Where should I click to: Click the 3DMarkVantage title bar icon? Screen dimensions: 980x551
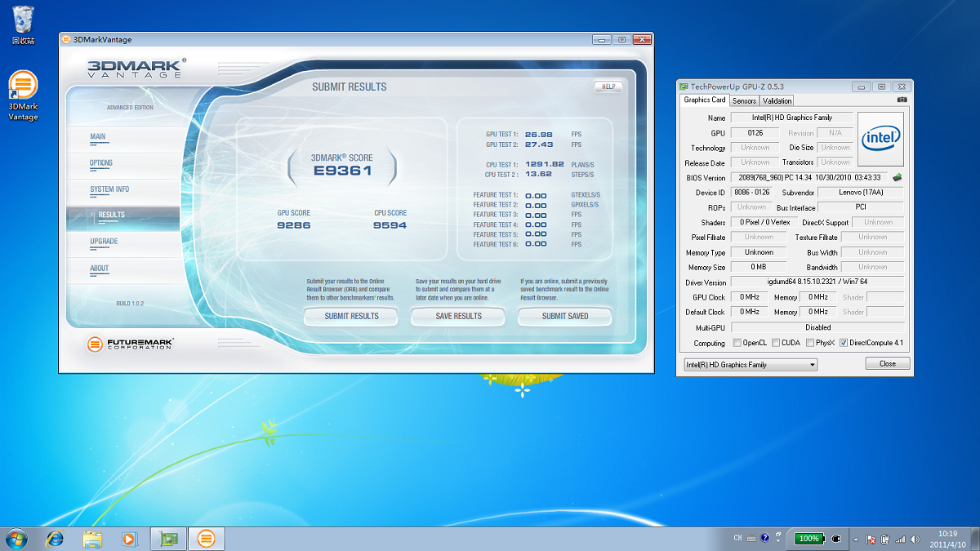(x=66, y=39)
